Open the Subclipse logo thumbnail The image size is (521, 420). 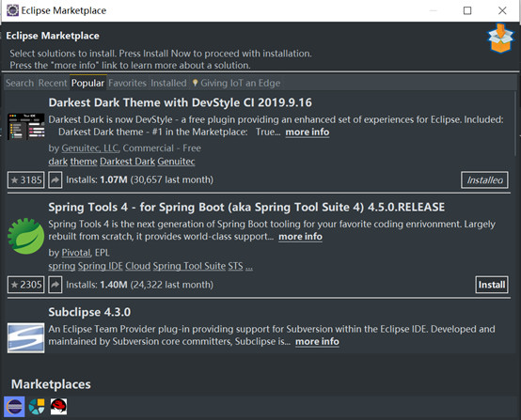point(26,338)
